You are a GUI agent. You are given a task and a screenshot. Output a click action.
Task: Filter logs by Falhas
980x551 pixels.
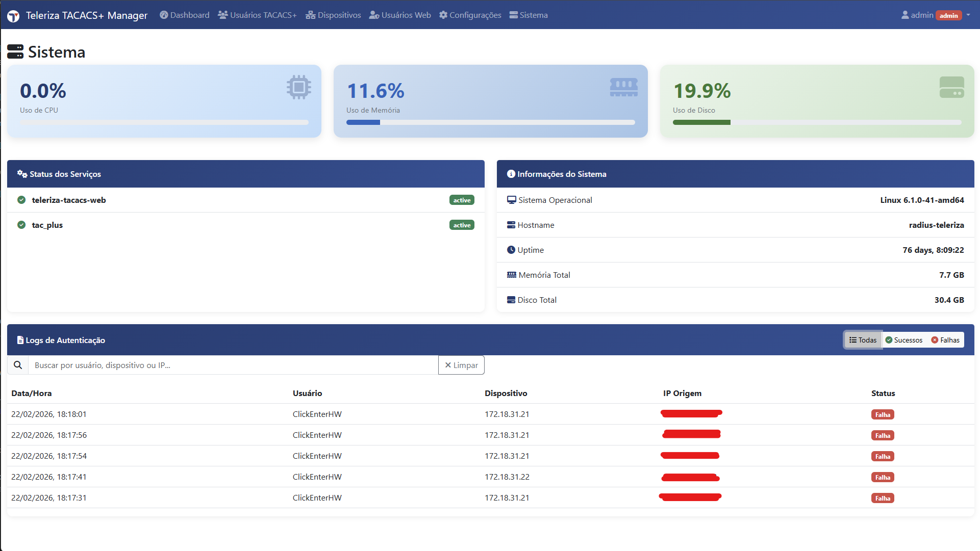pos(945,340)
